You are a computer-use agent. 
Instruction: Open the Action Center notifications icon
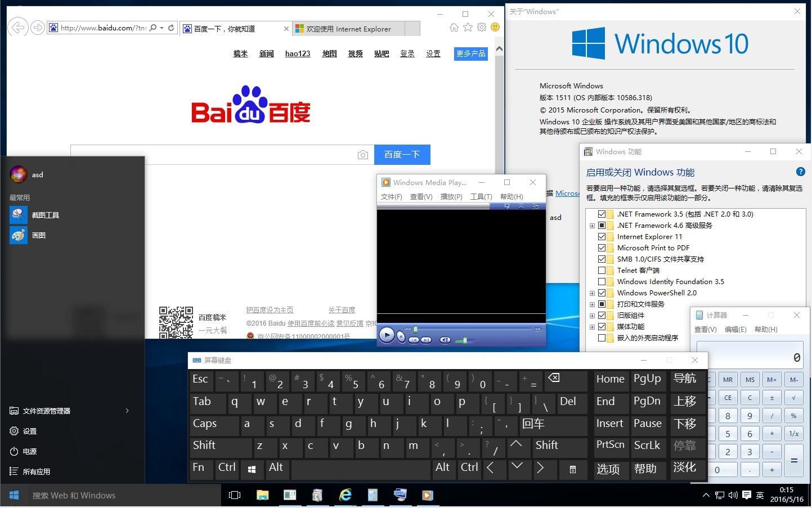(x=747, y=495)
